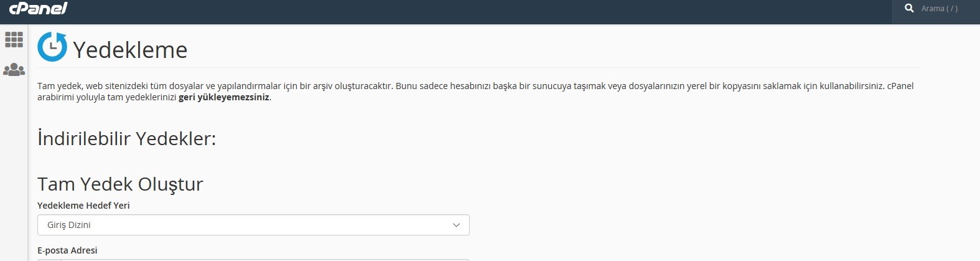The image size is (980, 261).
Task: Open the User Manager people icon
Action: pos(14,69)
